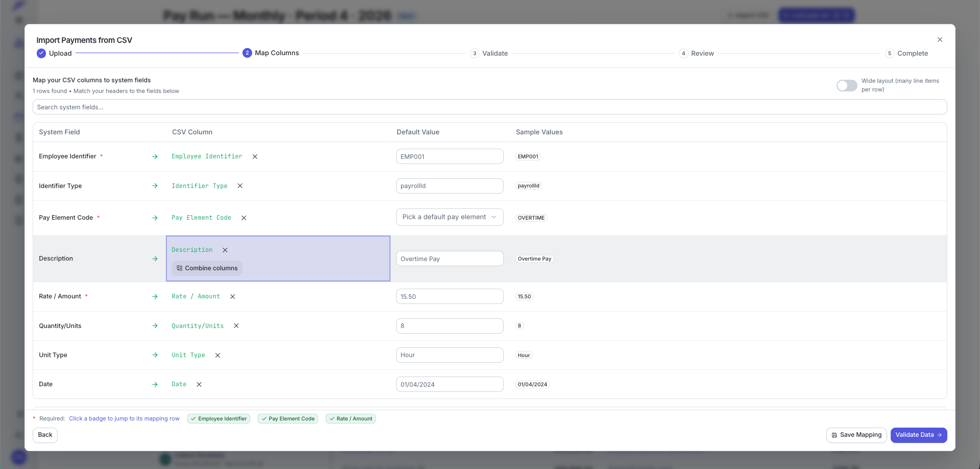The height and width of the screenshot is (469, 980).
Task: Click Validate Data button
Action: click(919, 435)
